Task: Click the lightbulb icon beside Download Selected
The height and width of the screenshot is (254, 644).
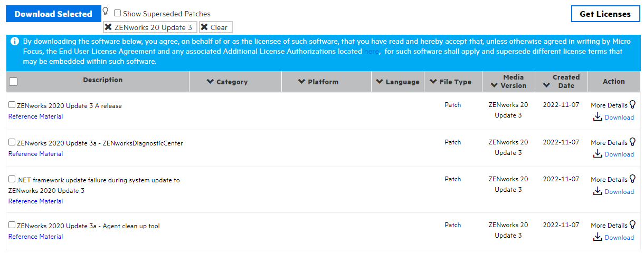Action: point(105,11)
